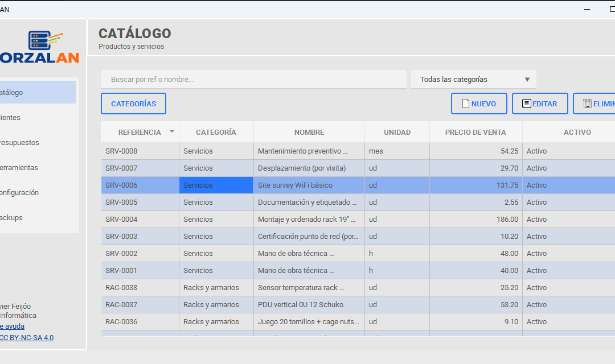Click the trash icon on Eliminar button

tap(587, 104)
